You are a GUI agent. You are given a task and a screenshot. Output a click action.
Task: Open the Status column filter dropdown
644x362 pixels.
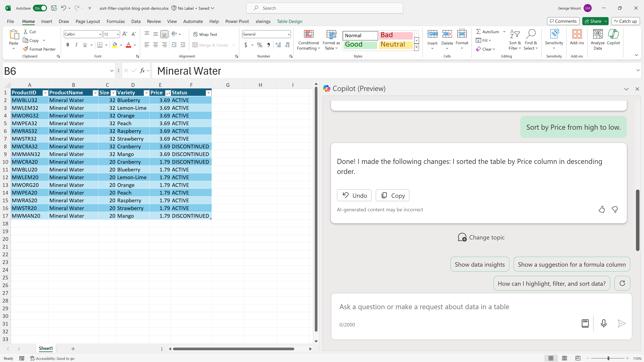208,93
